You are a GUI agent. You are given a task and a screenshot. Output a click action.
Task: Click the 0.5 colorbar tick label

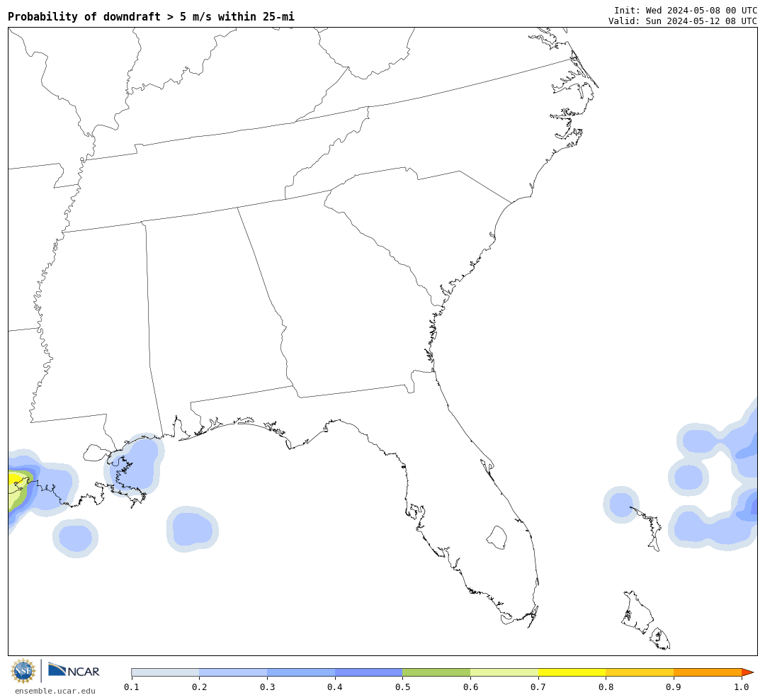pyautogui.click(x=402, y=687)
